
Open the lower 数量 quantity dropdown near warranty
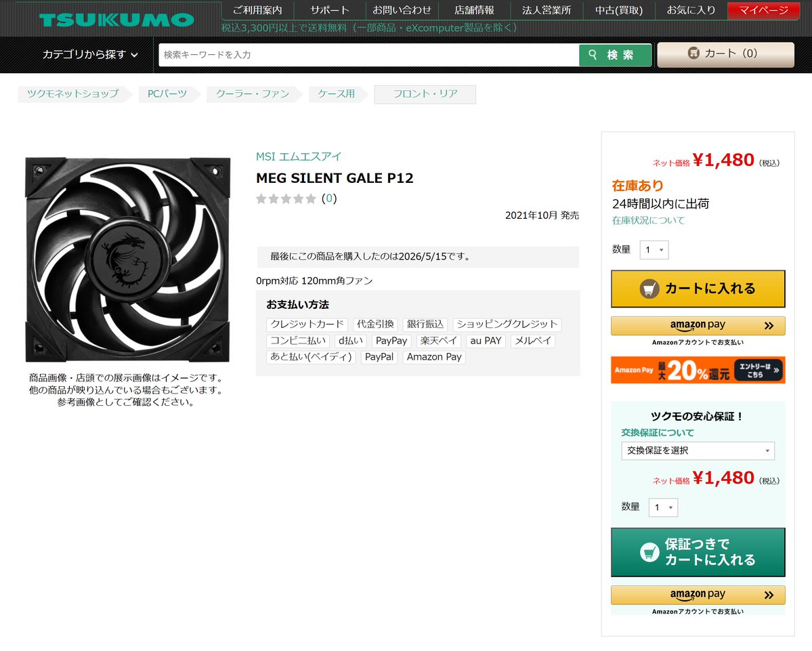(664, 507)
